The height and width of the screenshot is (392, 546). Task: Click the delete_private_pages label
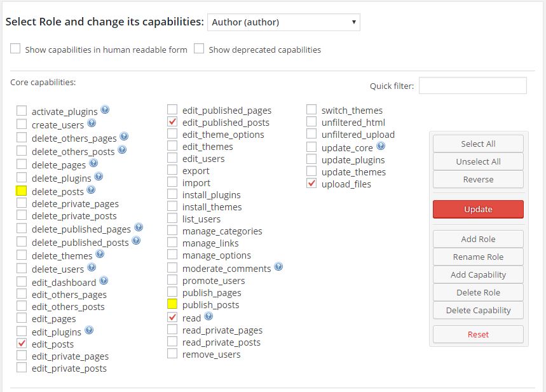75,204
